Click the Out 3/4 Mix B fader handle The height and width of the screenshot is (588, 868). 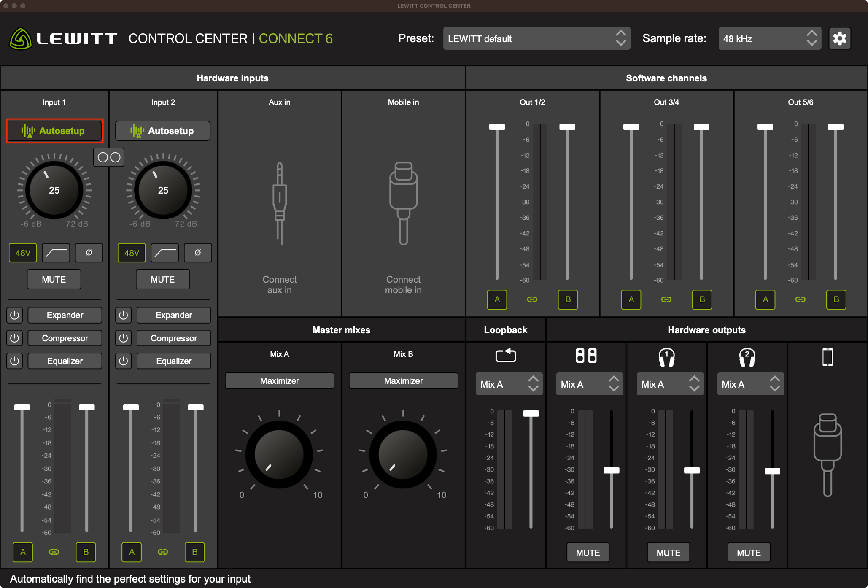point(701,127)
